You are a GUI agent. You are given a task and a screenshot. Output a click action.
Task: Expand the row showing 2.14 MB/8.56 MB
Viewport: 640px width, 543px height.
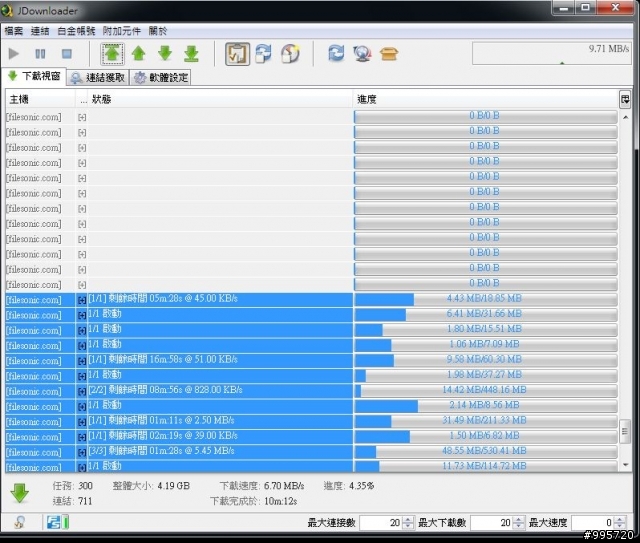point(82,407)
